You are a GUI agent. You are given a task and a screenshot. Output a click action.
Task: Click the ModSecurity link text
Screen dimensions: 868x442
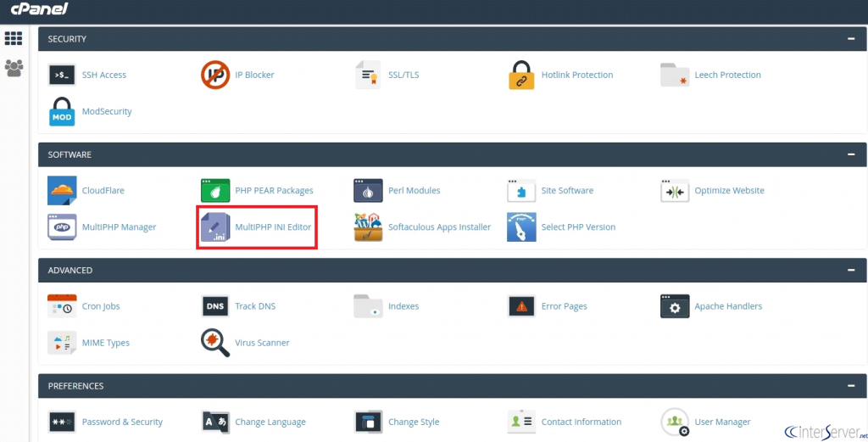107,111
